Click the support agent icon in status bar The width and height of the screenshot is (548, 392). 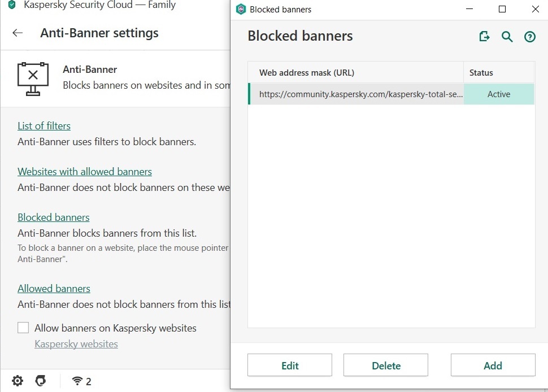pyautogui.click(x=40, y=381)
